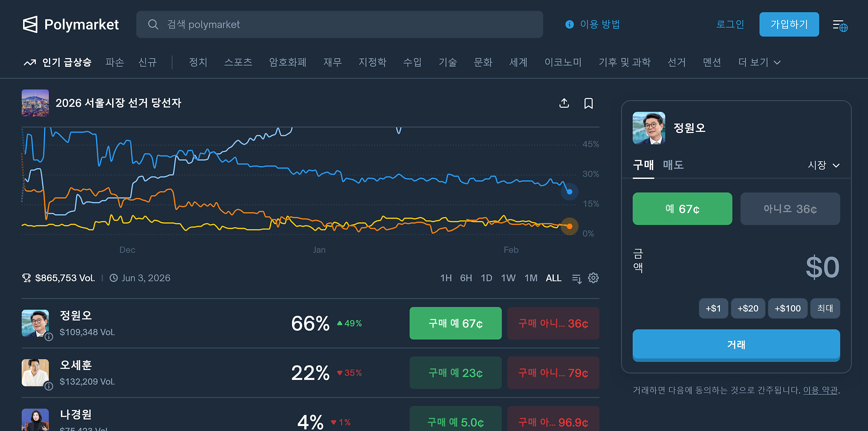This screenshot has width=868, height=431.
Task: Select the 1H chart time range
Action: [446, 278]
